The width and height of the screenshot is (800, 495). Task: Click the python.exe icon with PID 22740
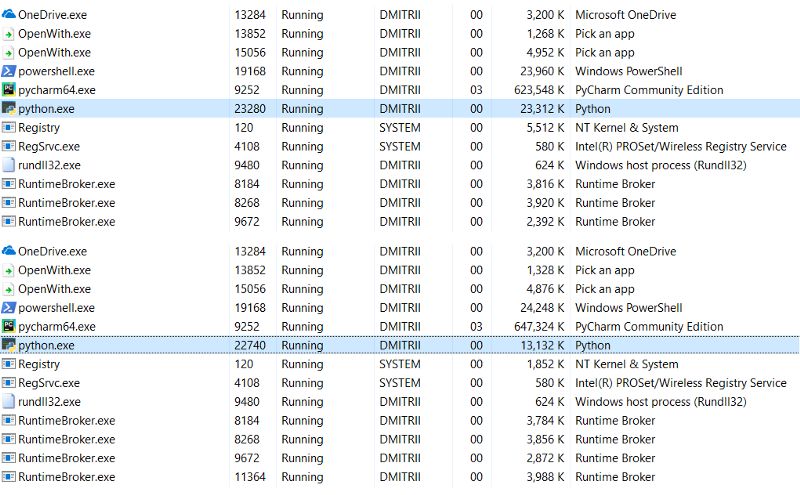click(9, 345)
